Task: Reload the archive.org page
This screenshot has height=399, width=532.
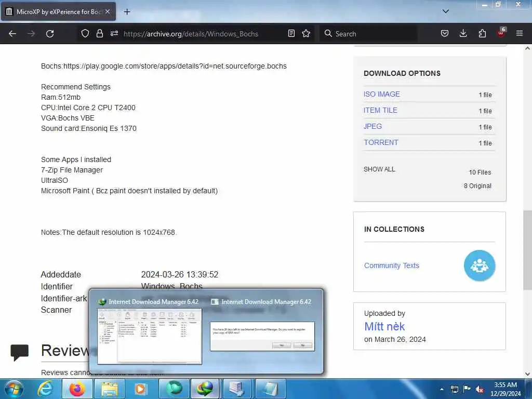Action: tap(50, 34)
